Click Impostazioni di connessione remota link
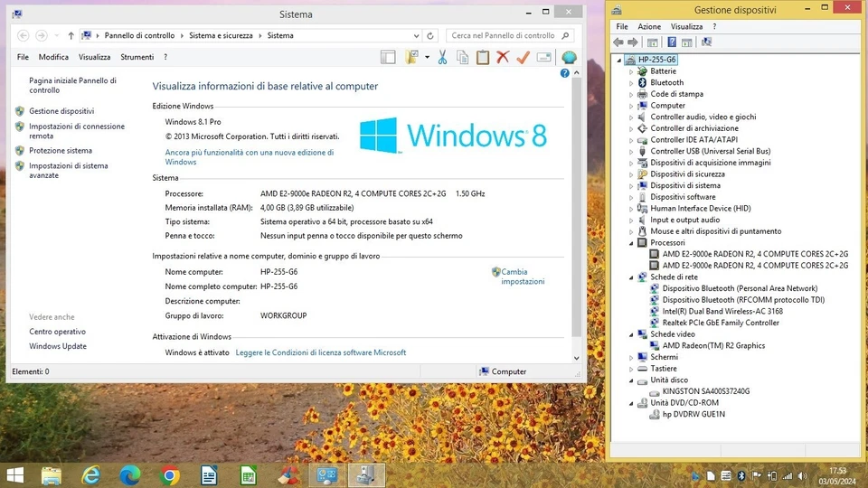Viewport: 868px width, 488px height. click(77, 131)
